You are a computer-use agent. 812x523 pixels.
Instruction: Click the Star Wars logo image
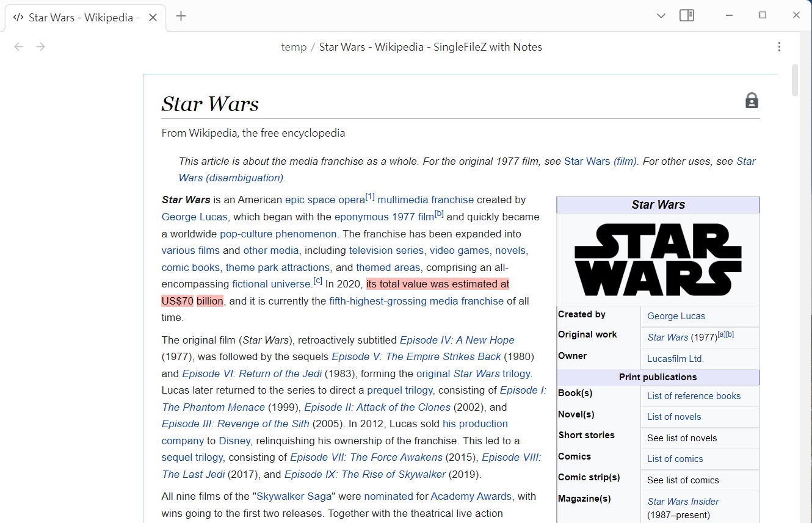coord(658,259)
